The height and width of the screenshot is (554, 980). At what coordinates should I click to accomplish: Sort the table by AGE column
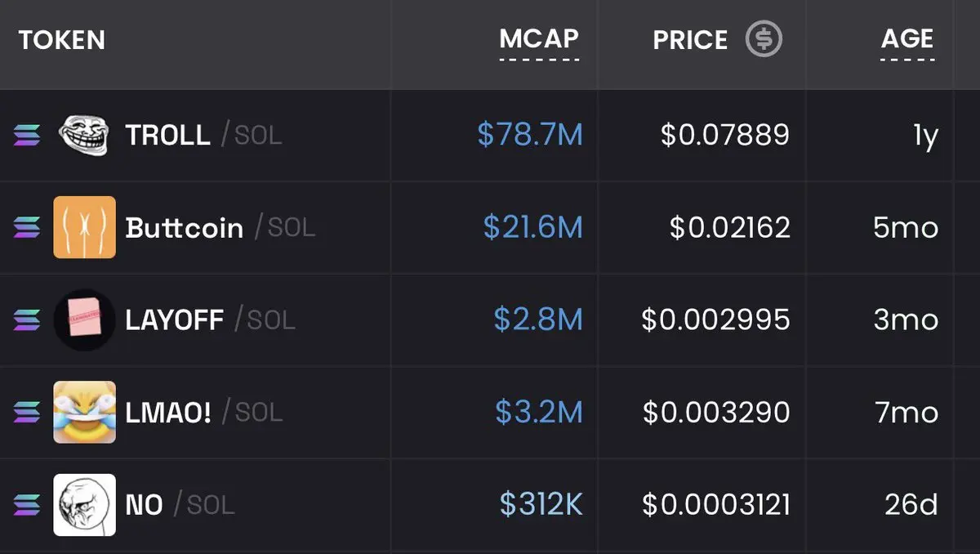(x=907, y=38)
